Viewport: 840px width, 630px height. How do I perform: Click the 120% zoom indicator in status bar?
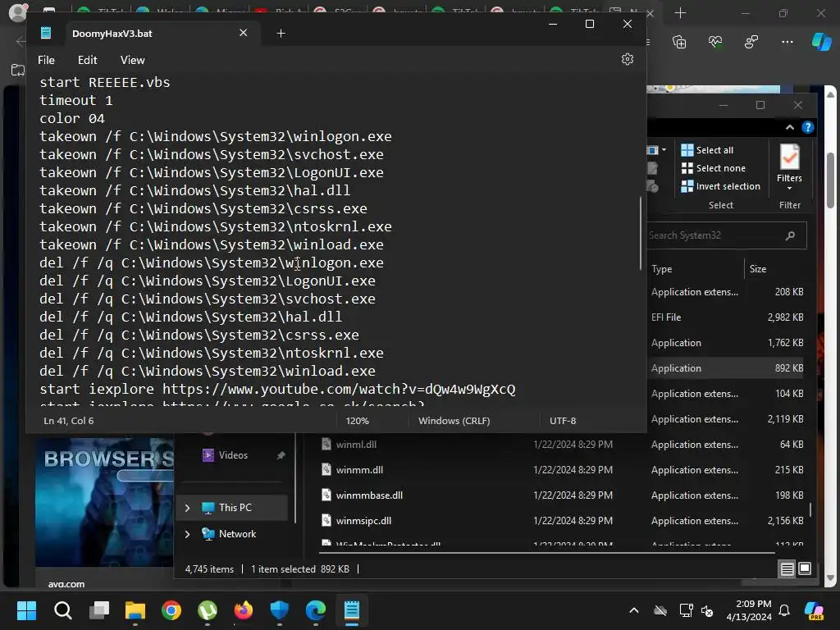(x=358, y=421)
